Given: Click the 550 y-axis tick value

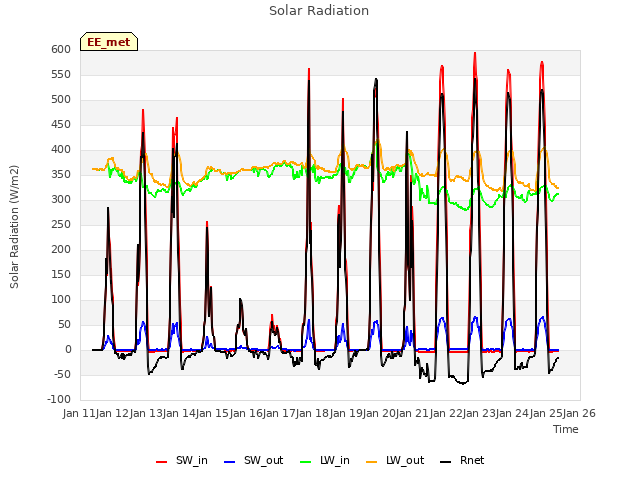Looking at the screenshot, I should [x=61, y=74].
